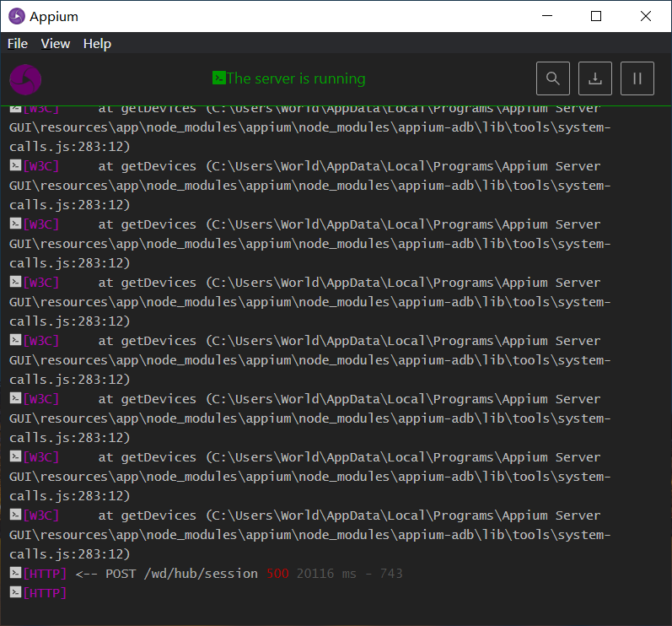The width and height of the screenshot is (672, 626).
Task: Click the download raw logs icon
Action: [595, 78]
